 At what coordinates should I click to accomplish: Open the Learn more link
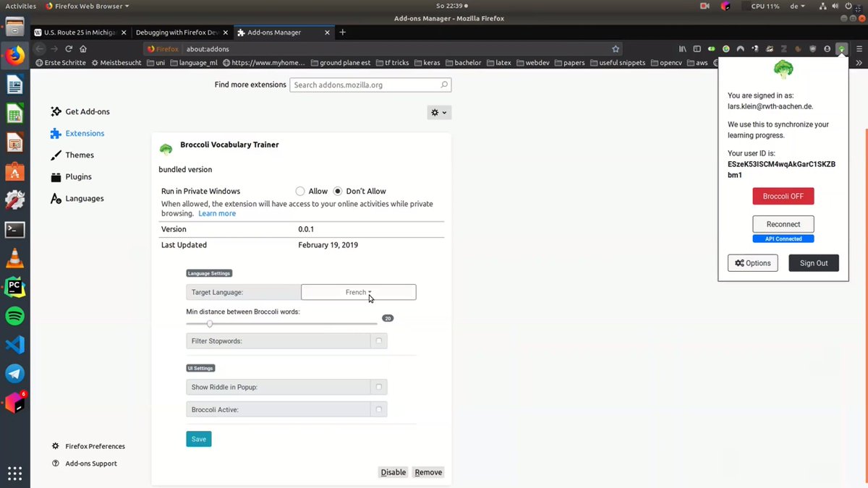[217, 213]
